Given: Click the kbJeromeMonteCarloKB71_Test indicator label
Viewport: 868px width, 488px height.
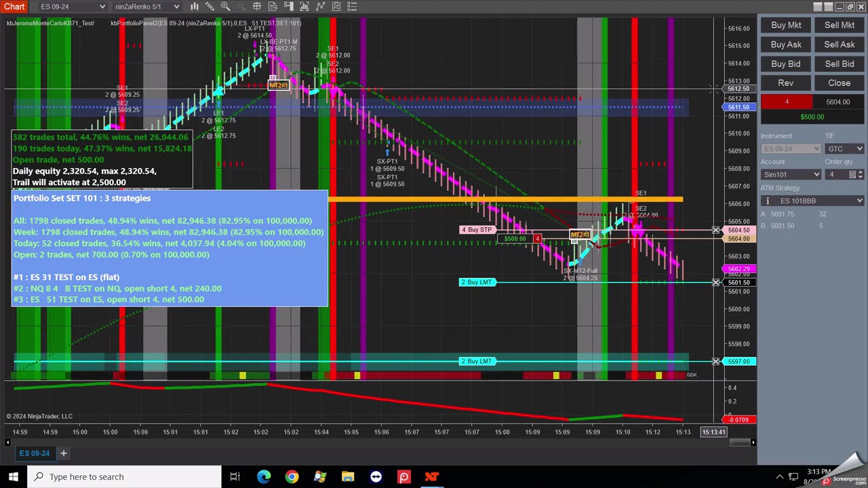Looking at the screenshot, I should coord(50,23).
